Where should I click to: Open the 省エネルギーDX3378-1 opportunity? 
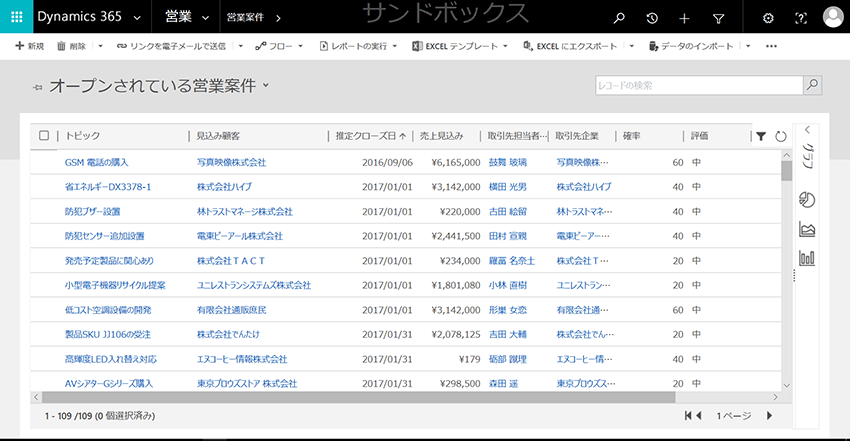pyautogui.click(x=108, y=187)
